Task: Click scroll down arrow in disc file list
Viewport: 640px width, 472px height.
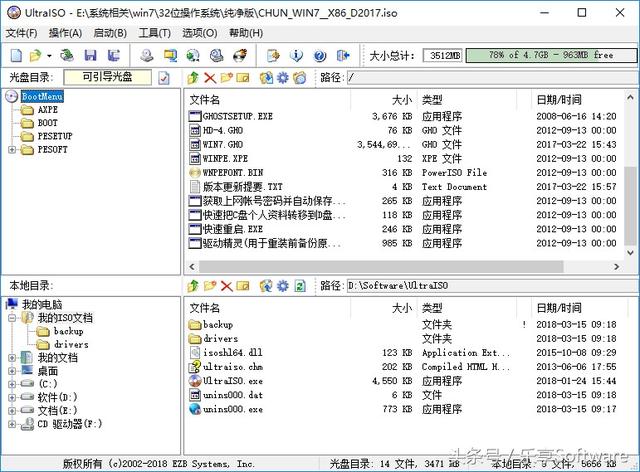Action: [x=630, y=253]
